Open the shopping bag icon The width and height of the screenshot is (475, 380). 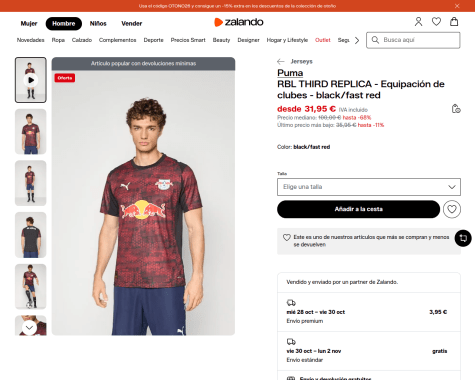click(454, 22)
